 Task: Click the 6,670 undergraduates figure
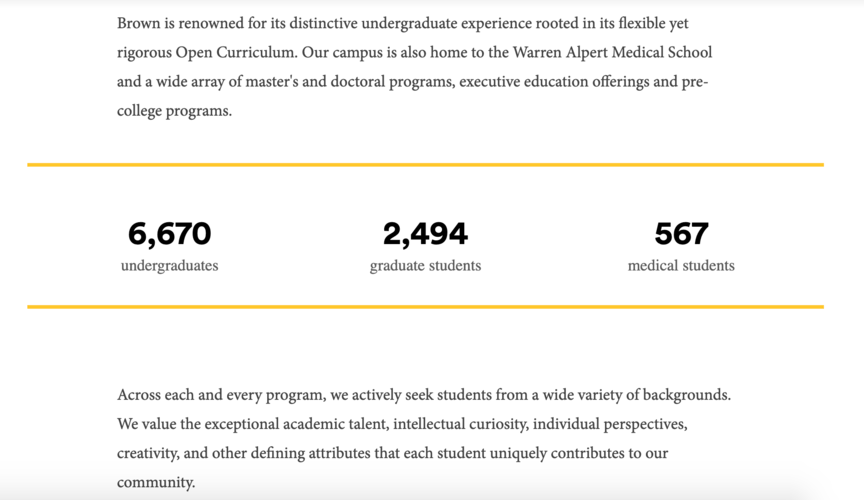click(169, 234)
